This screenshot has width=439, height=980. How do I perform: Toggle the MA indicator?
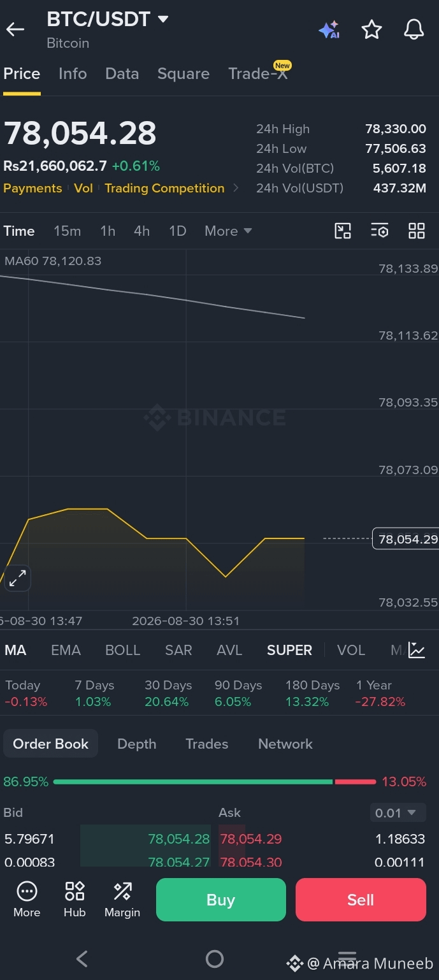(15, 650)
